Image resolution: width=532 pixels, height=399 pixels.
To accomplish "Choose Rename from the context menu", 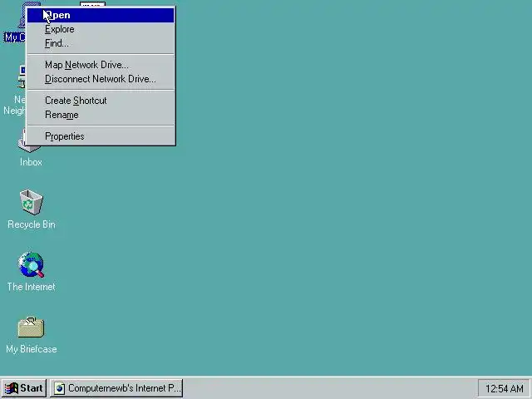I will (x=101, y=115).
